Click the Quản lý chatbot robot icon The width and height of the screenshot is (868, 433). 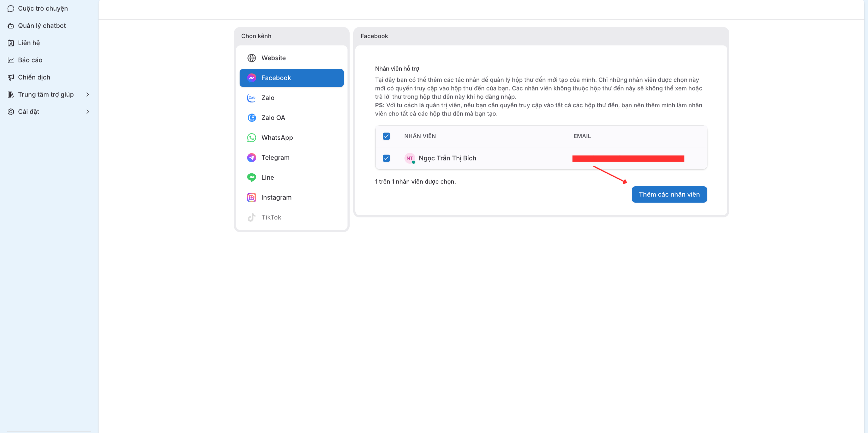(x=11, y=26)
